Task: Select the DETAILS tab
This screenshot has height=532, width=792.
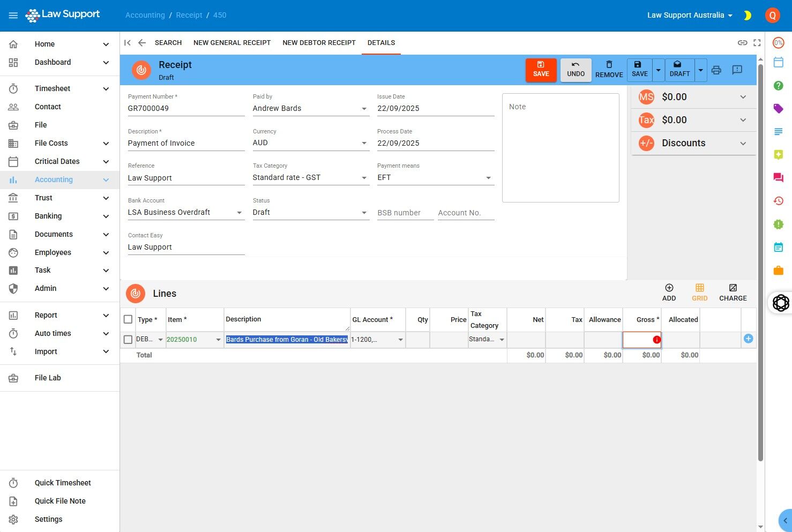Action: tap(382, 43)
